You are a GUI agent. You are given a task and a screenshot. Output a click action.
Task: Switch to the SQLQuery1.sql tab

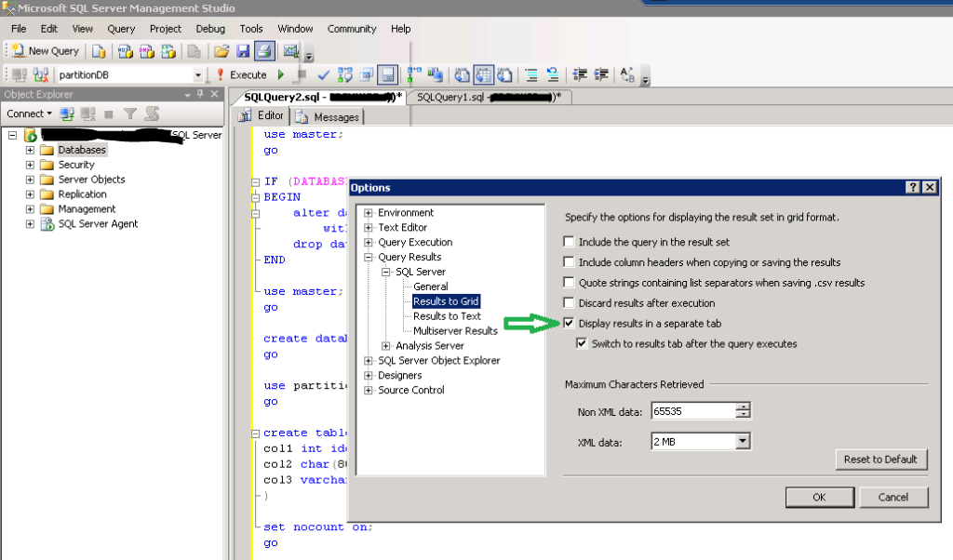[489, 97]
